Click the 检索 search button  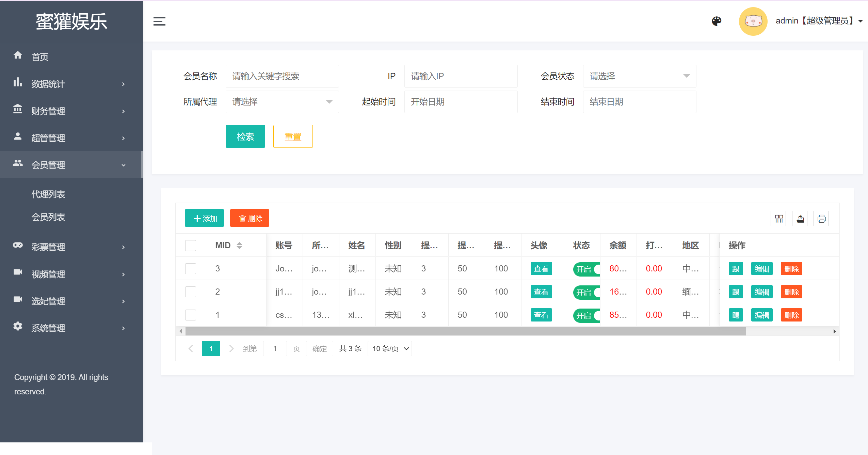(245, 136)
